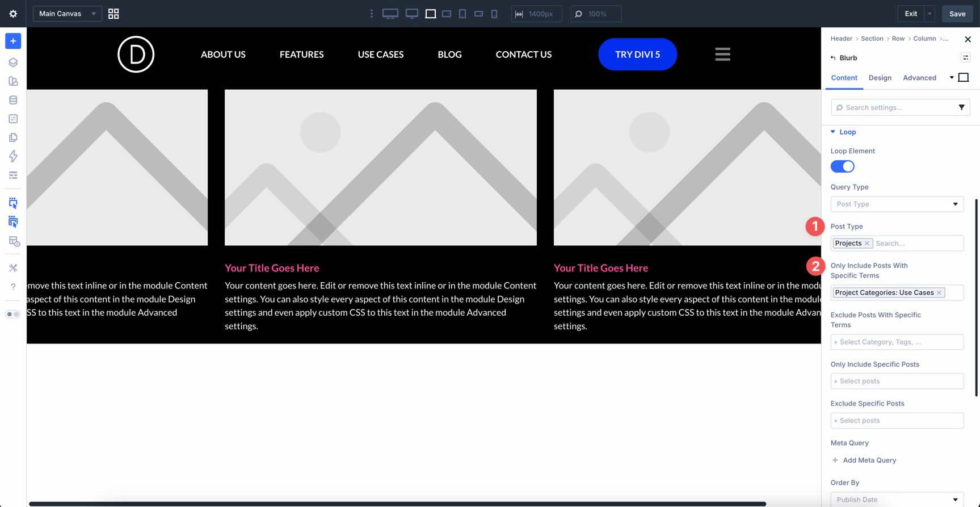Click the TRY DIVI 5 button
This screenshot has height=507, width=980.
click(x=637, y=55)
